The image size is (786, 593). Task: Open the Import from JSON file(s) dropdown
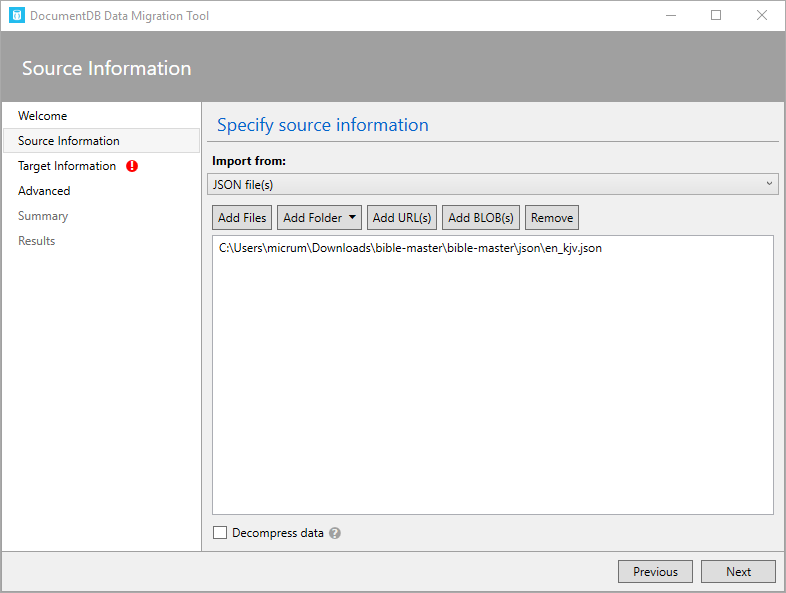(494, 184)
